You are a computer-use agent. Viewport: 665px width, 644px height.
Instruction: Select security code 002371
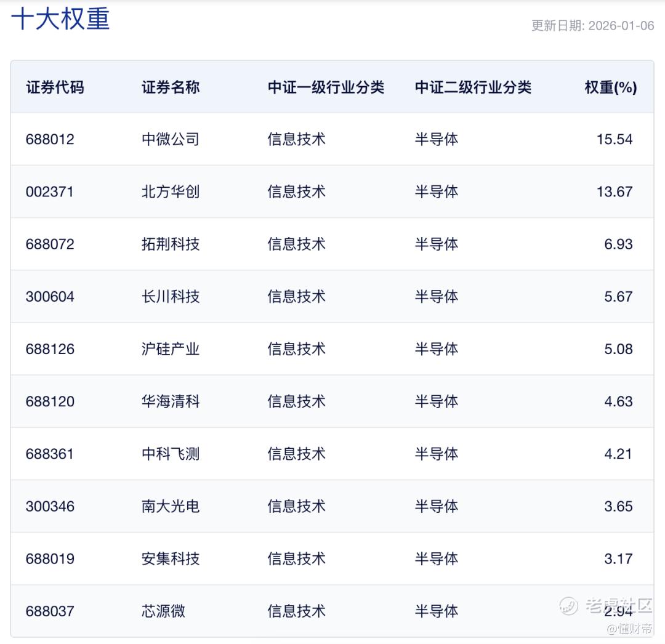click(50, 191)
